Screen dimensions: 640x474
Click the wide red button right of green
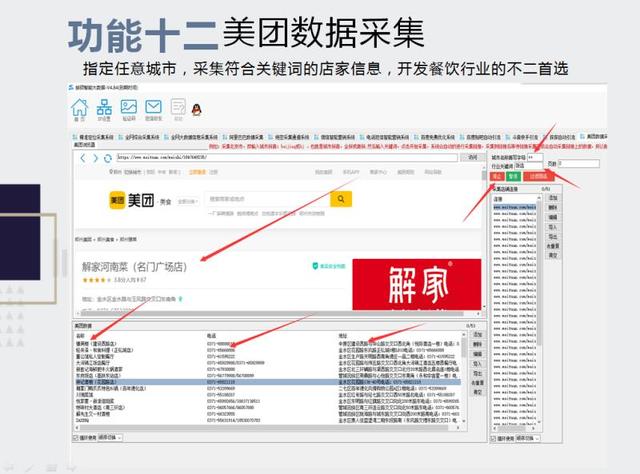click(x=539, y=176)
